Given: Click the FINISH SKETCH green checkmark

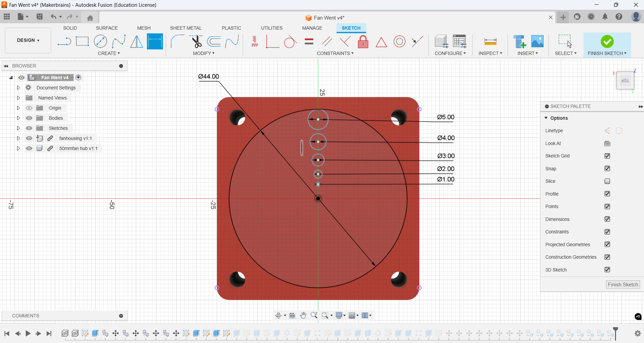Looking at the screenshot, I should click(x=607, y=41).
